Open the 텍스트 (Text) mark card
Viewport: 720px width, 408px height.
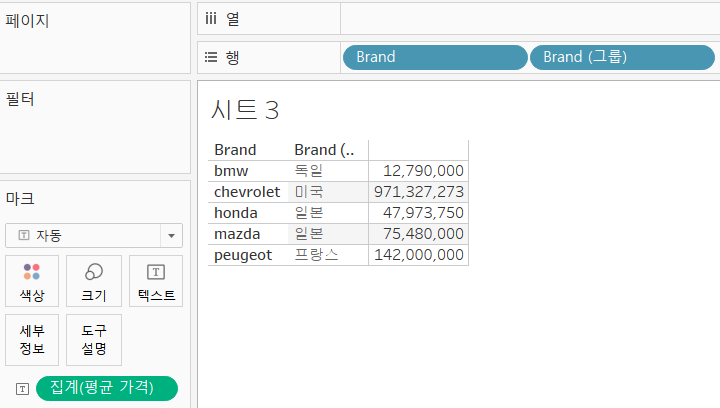[x=156, y=281]
